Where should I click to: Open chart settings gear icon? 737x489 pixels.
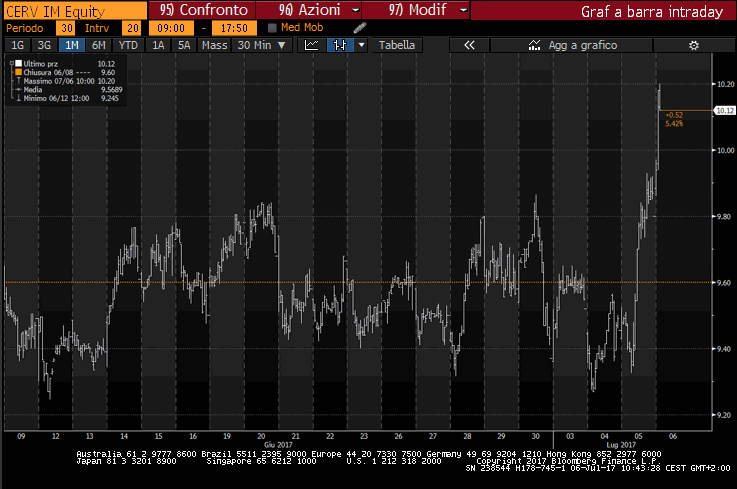694,45
